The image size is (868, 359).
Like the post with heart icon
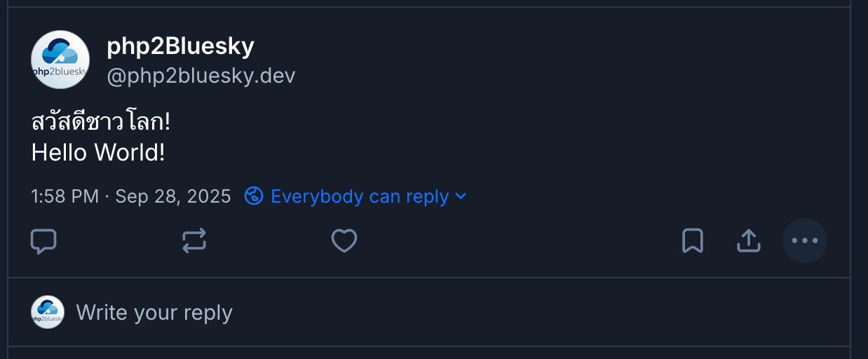point(344,241)
